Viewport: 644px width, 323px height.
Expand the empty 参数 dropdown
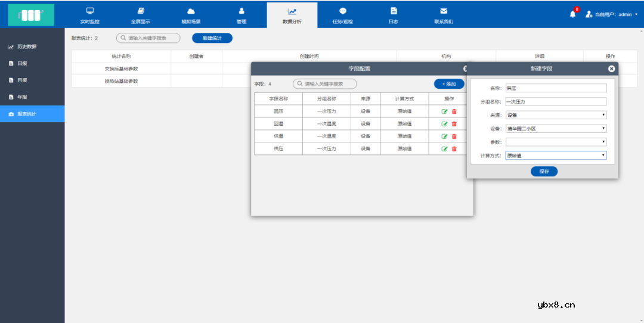556,142
